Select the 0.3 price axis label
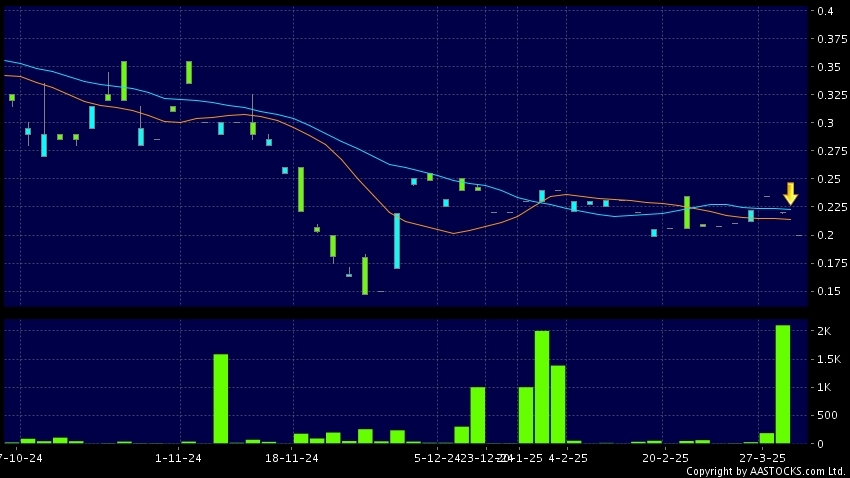The image size is (850, 478). (825, 123)
